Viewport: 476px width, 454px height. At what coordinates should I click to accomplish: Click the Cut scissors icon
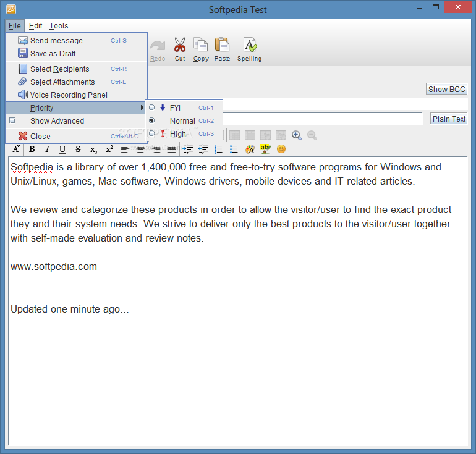180,45
